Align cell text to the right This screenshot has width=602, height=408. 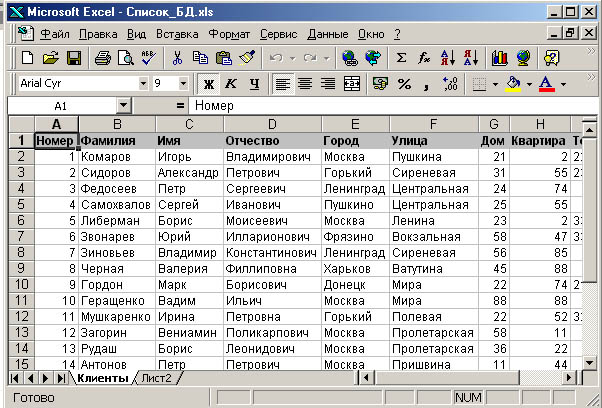pos(328,83)
